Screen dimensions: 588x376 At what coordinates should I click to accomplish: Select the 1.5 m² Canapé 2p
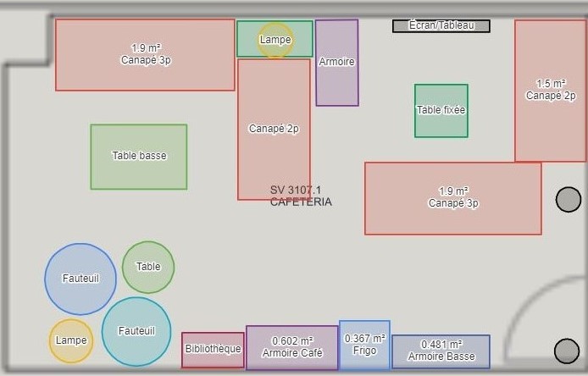(x=550, y=91)
